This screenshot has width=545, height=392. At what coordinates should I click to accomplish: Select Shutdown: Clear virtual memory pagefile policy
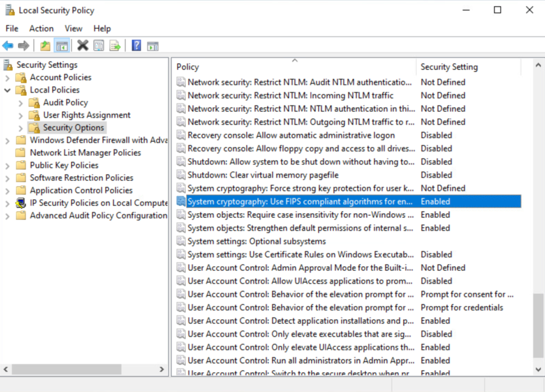click(263, 175)
